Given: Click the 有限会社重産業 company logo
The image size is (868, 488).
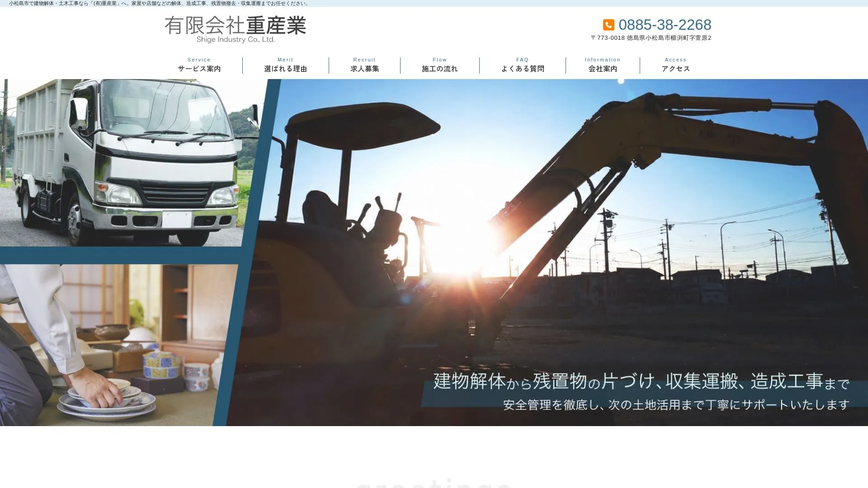Looking at the screenshot, I should [235, 29].
